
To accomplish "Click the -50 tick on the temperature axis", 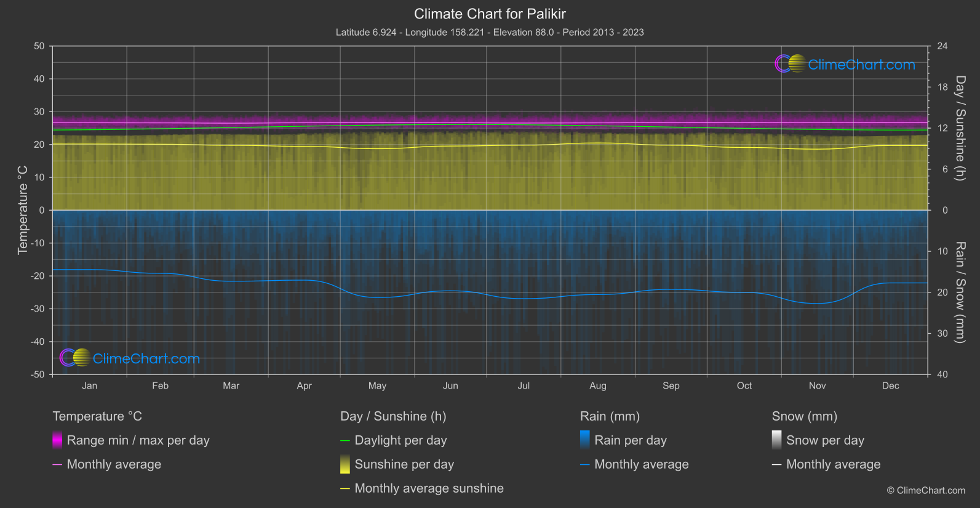I will [38, 374].
